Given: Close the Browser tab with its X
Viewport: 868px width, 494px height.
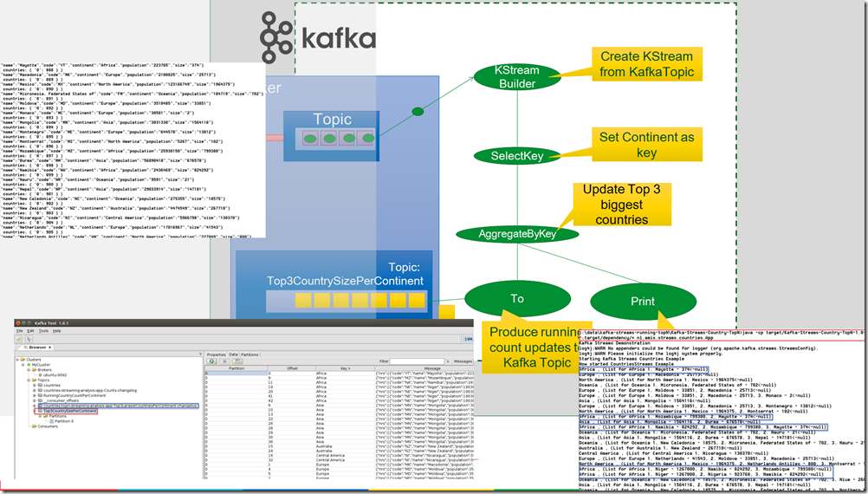Looking at the screenshot, I should tap(49, 347).
